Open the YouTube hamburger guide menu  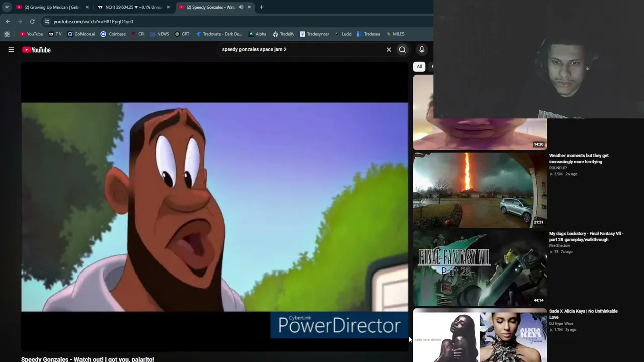point(11,50)
